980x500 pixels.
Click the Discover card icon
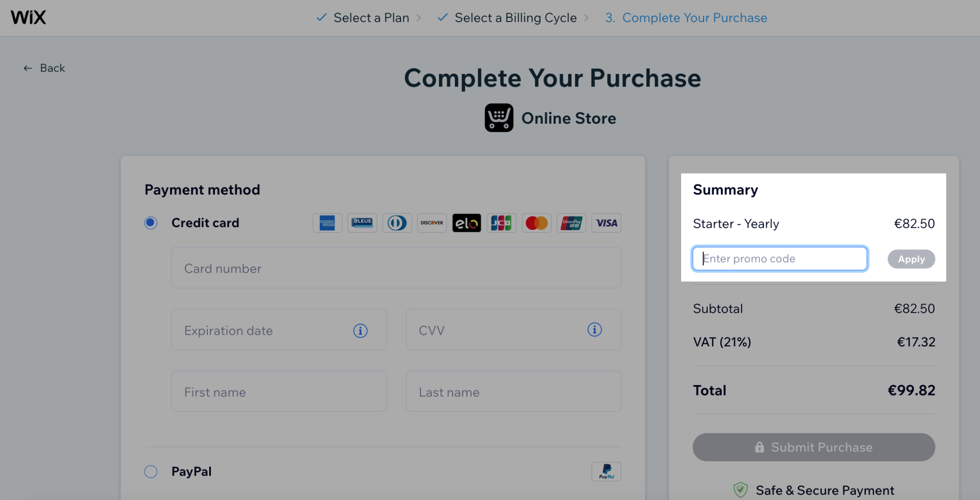[x=432, y=223]
